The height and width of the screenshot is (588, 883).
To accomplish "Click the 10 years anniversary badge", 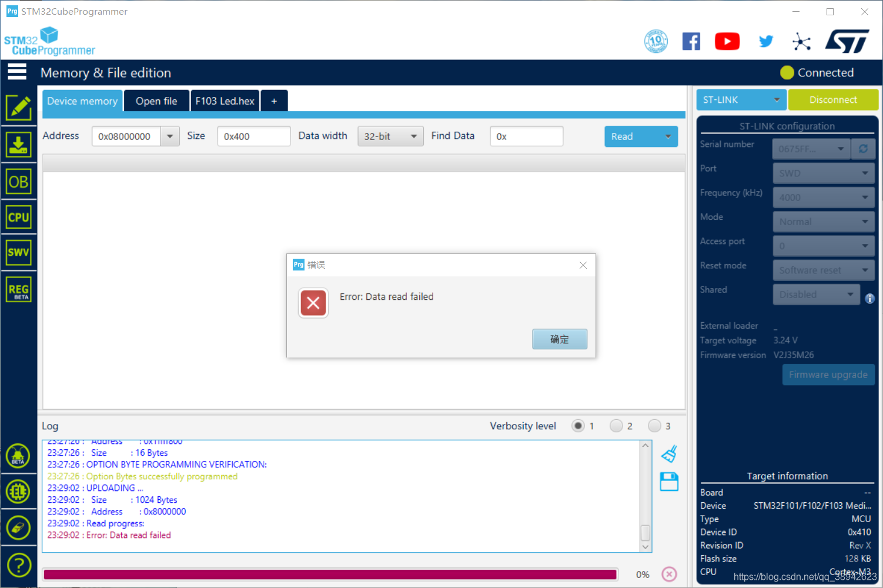I will [x=655, y=41].
